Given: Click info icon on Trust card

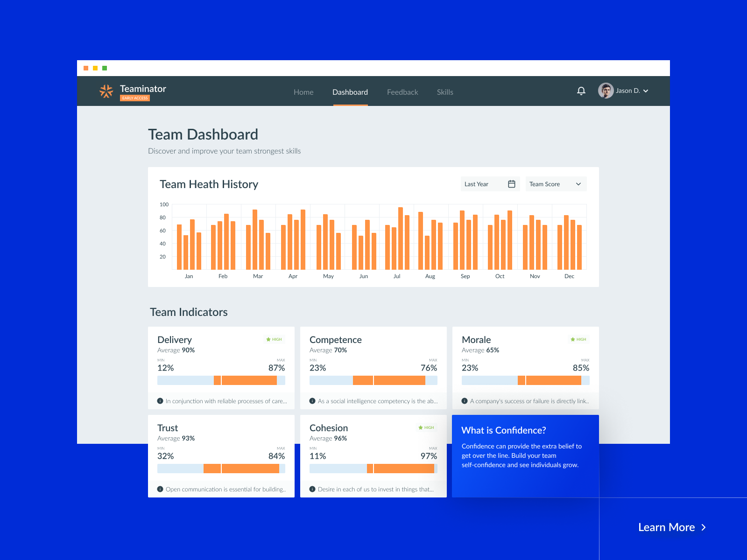Looking at the screenshot, I should [160, 489].
